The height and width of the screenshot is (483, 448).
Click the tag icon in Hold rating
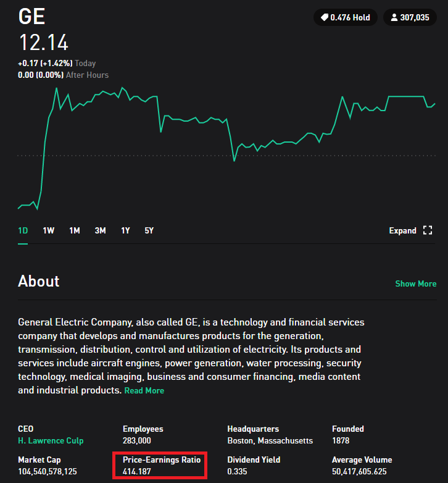tap(325, 17)
